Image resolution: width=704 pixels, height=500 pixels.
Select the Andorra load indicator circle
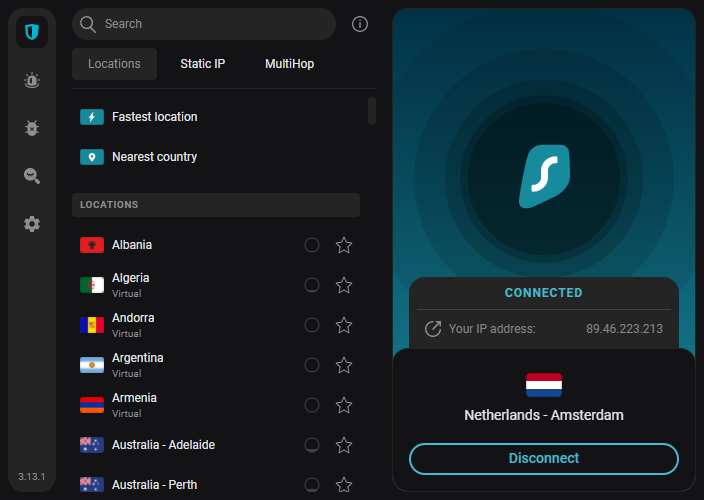pyautogui.click(x=312, y=325)
